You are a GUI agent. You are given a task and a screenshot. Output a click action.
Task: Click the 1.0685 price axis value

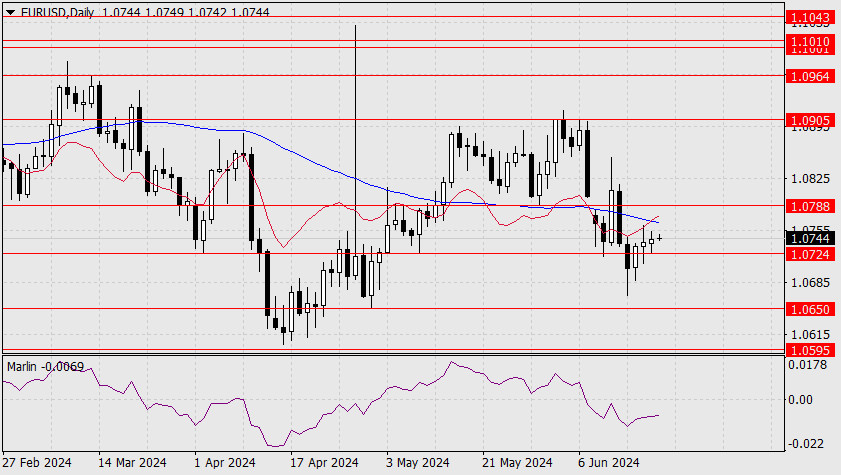810,282
